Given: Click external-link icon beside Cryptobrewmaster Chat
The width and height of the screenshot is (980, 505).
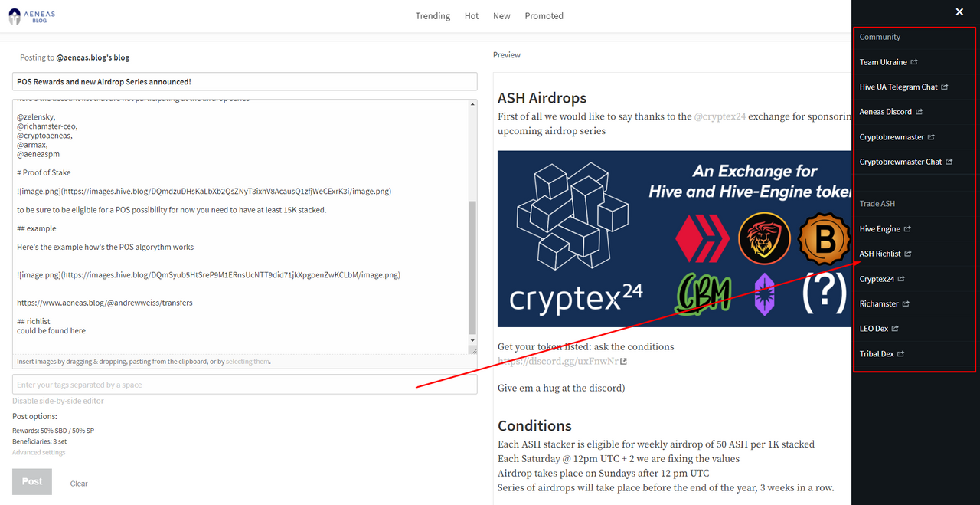Looking at the screenshot, I should click(949, 162).
